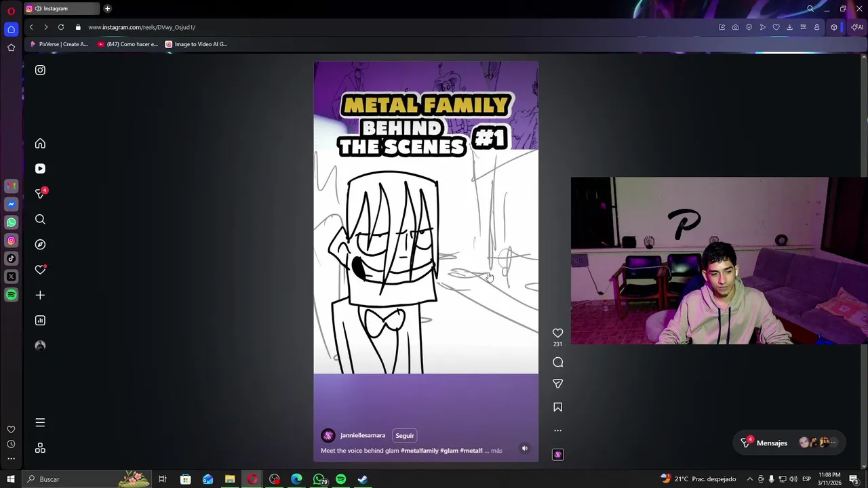Open the Also from Meta grid icon
Image resolution: width=868 pixels, height=488 pixels.
point(40,448)
